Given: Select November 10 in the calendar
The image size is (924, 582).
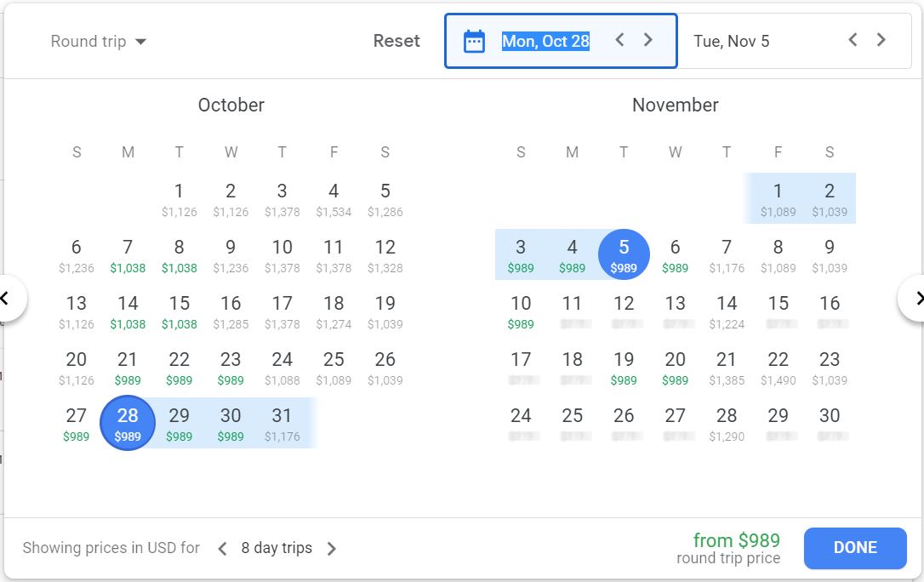Looking at the screenshot, I should tap(521, 311).
